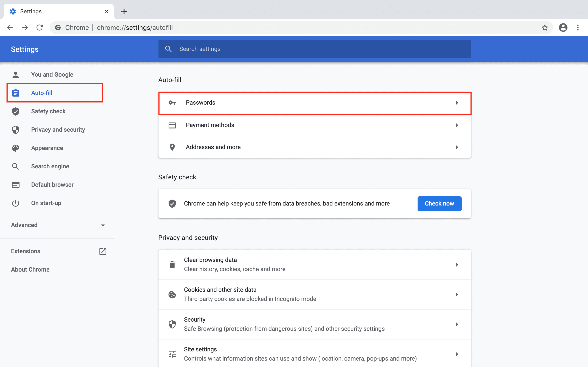
Task: Expand Payment methods row arrow
Action: point(457,125)
